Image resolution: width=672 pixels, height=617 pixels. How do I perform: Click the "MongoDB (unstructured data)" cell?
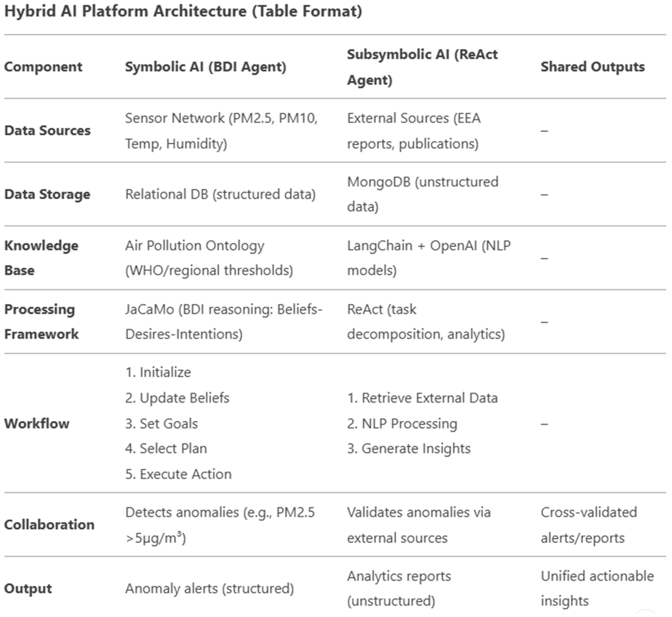point(423,194)
